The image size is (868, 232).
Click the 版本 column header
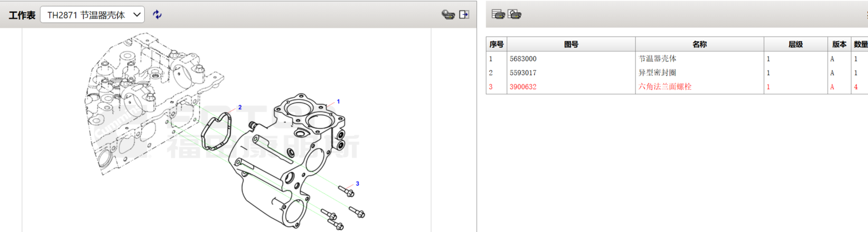(839, 45)
